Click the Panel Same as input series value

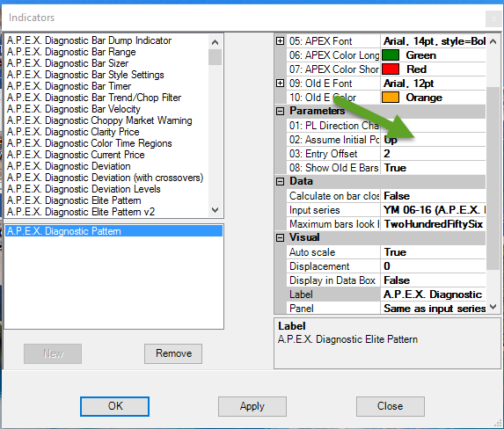(x=433, y=309)
